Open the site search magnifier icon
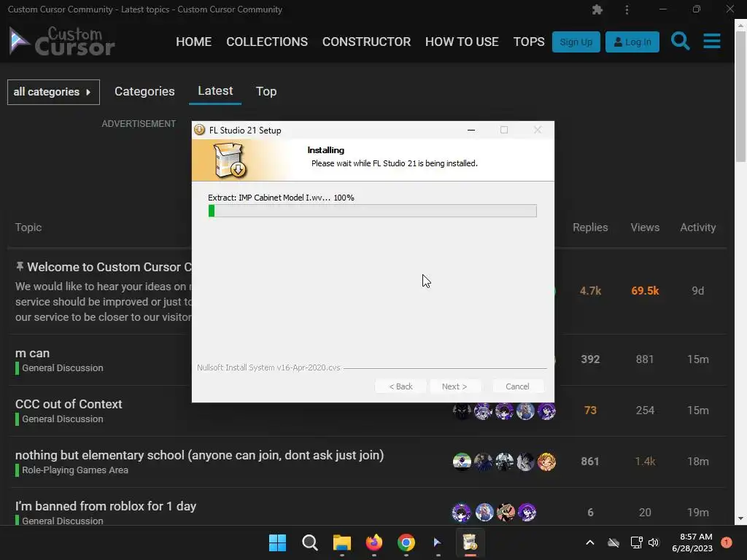Screen dimensions: 747x560 681,42
